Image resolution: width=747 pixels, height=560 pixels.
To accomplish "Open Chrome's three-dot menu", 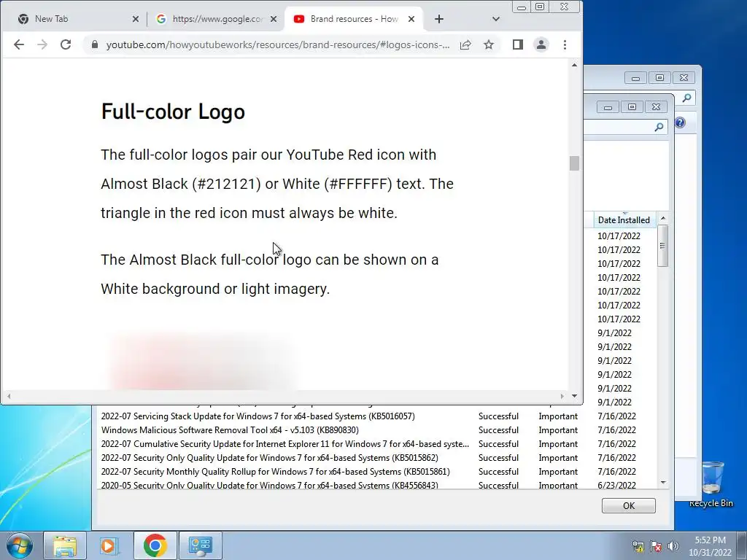I will 565,44.
